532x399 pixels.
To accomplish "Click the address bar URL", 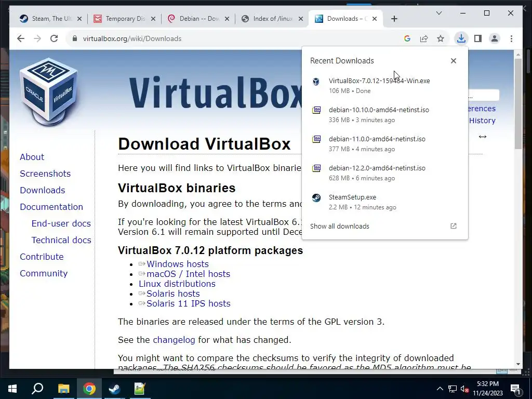I will coord(132,38).
